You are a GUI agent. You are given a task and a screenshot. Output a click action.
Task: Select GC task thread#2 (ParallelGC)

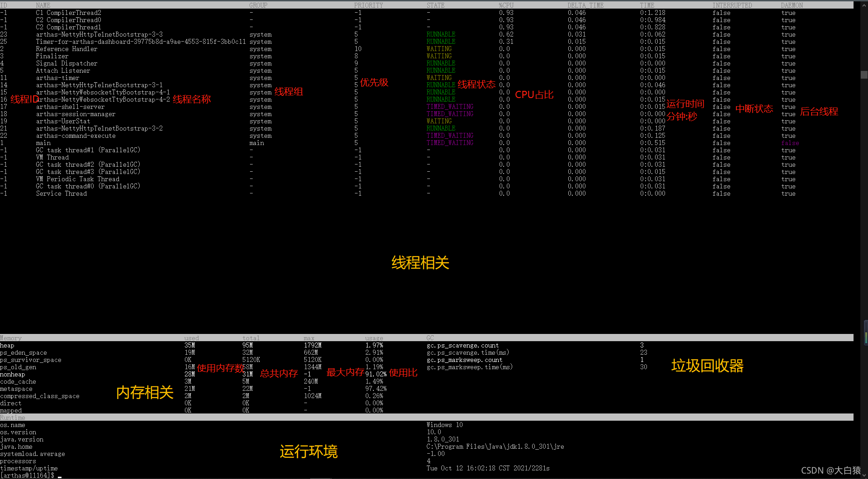tap(88, 164)
